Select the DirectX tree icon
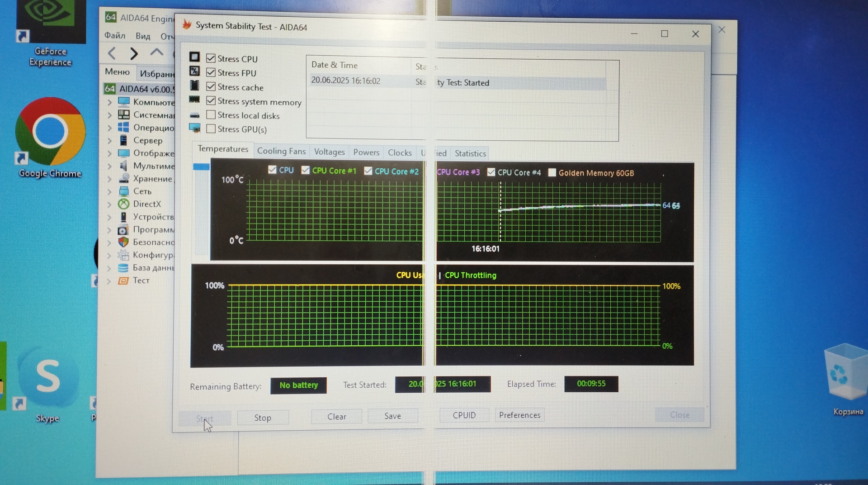Viewport: 868px width, 485px height. [x=123, y=204]
